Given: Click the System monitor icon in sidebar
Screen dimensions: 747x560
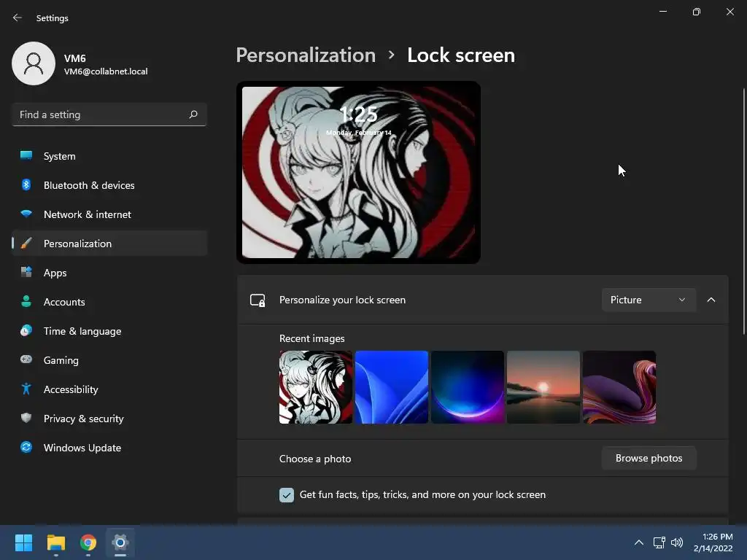Looking at the screenshot, I should (x=26, y=156).
